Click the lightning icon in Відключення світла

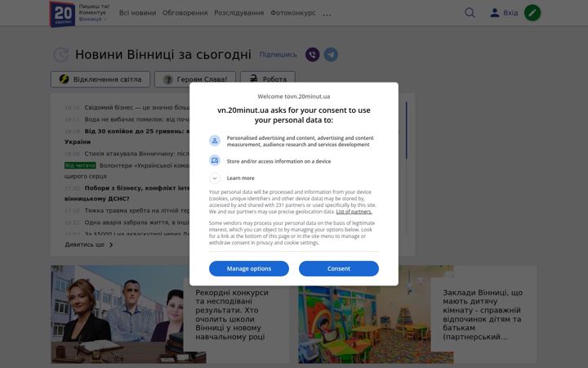pyautogui.click(x=65, y=79)
